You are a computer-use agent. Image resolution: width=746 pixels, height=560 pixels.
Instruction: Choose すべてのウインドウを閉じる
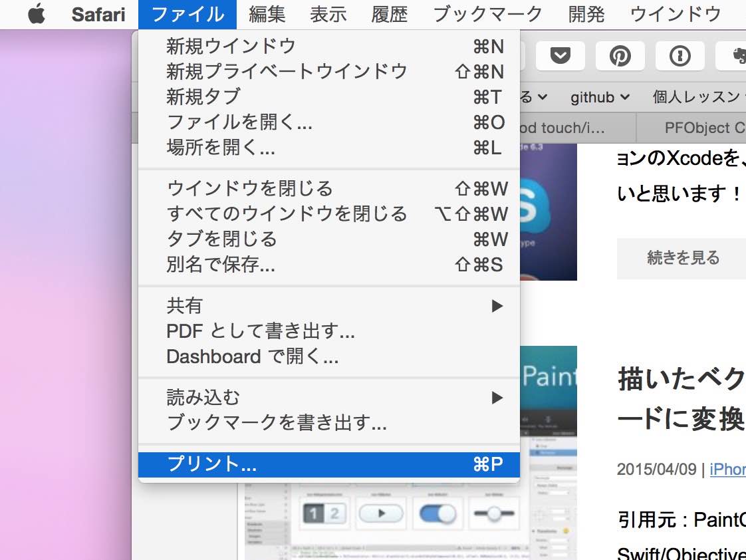pyautogui.click(x=328, y=213)
